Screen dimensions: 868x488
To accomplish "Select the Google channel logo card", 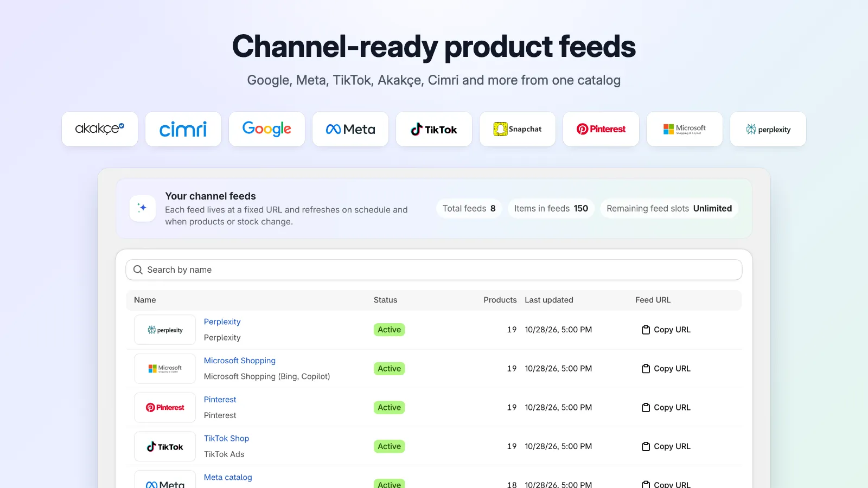I will [x=267, y=129].
